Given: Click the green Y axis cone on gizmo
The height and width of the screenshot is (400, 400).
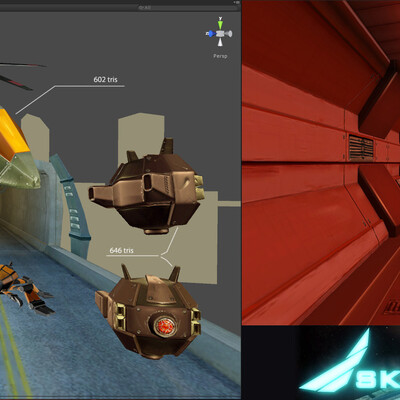Looking at the screenshot, I should [x=220, y=25].
